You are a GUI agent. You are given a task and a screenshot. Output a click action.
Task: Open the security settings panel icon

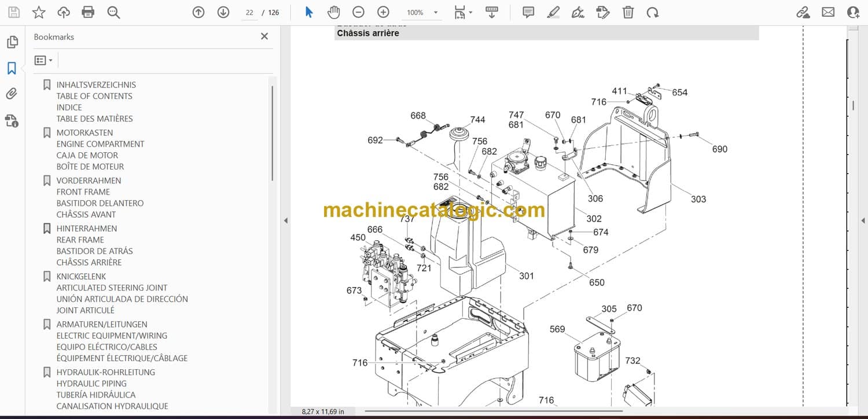(x=12, y=120)
